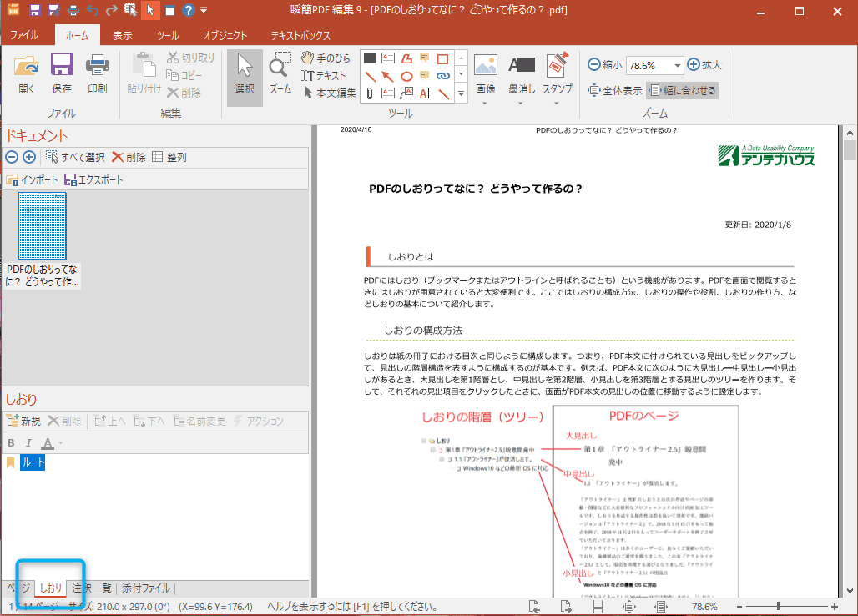Click the status bar zoom slider
Viewport: 858px width, 616px height.
point(779,606)
